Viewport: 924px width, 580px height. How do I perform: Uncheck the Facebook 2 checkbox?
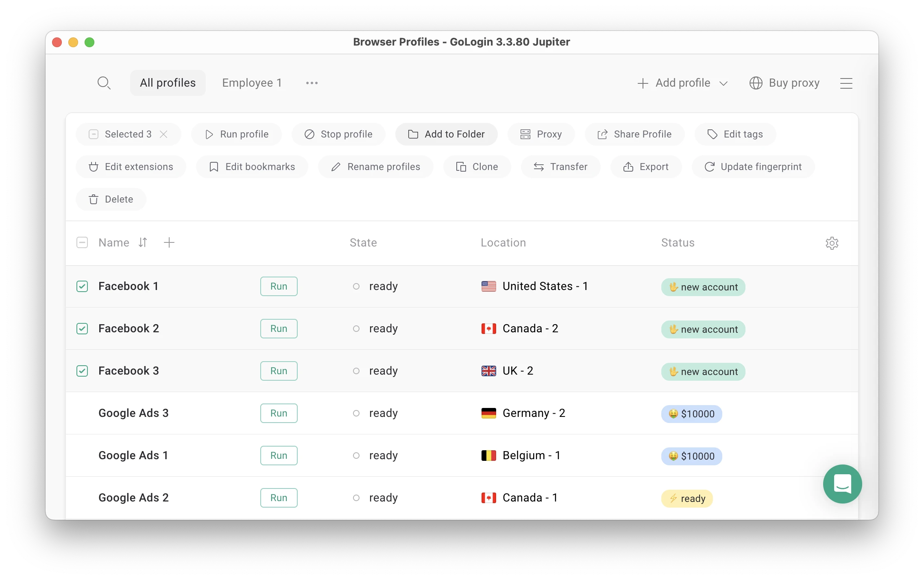[82, 329]
